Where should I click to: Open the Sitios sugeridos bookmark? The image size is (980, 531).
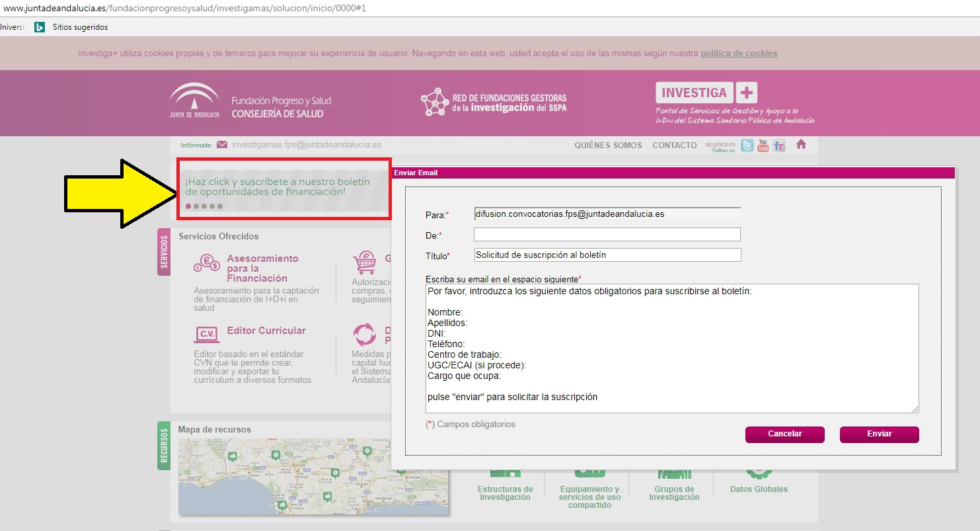click(80, 27)
